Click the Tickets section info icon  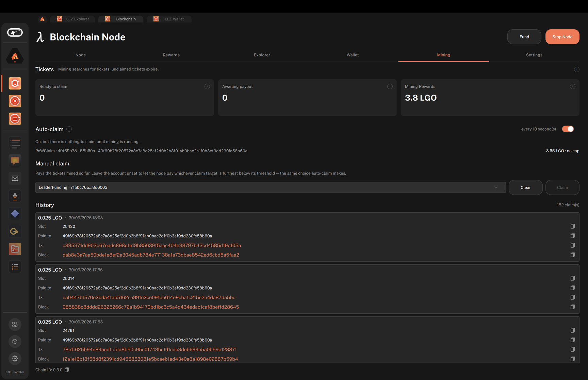point(577,69)
